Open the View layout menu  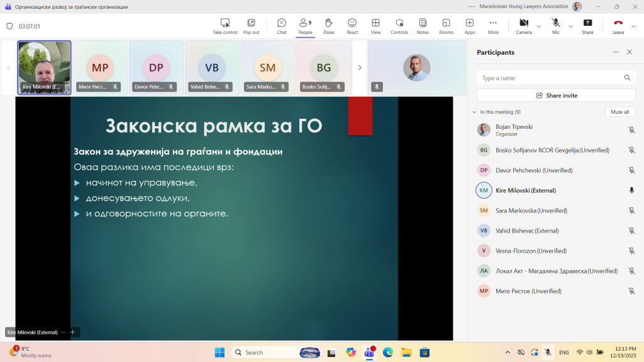375,24
